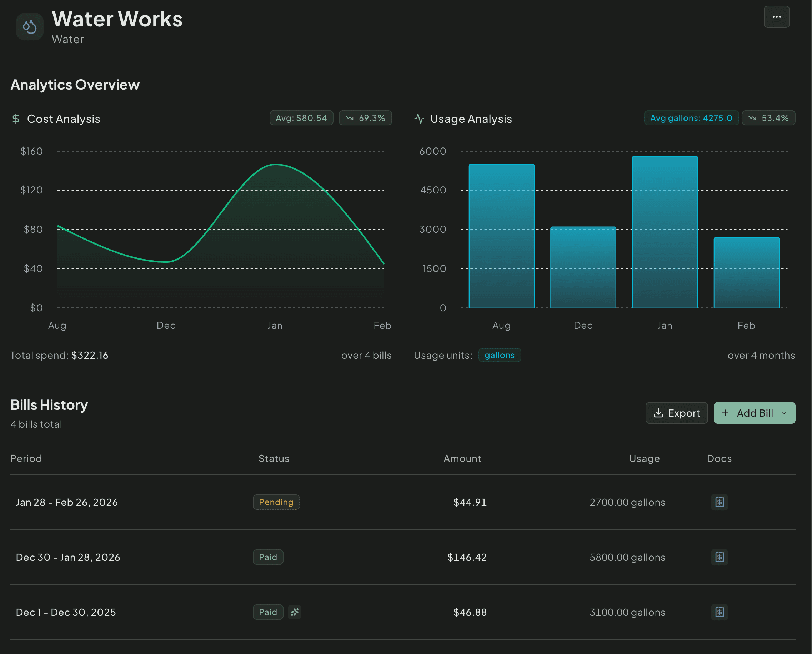Image resolution: width=812 pixels, height=654 pixels.
Task: Open the Avg gallons: 4275.0 badge
Action: tap(691, 117)
